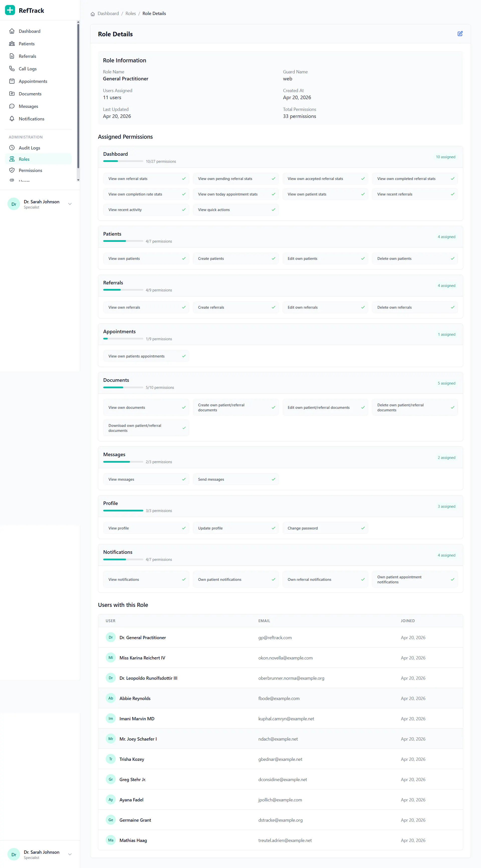481x868 pixels.
Task: Click the Dr. General Practitioner user avatar
Action: pyautogui.click(x=110, y=637)
